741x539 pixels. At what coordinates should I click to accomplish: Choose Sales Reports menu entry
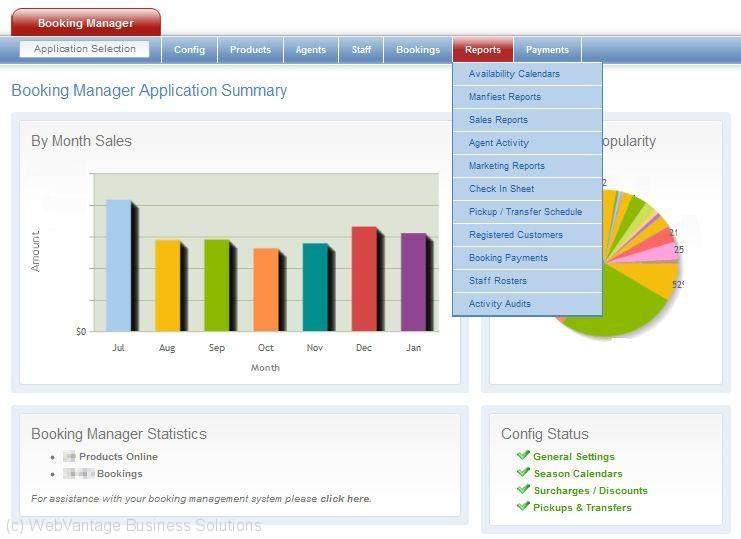(498, 120)
